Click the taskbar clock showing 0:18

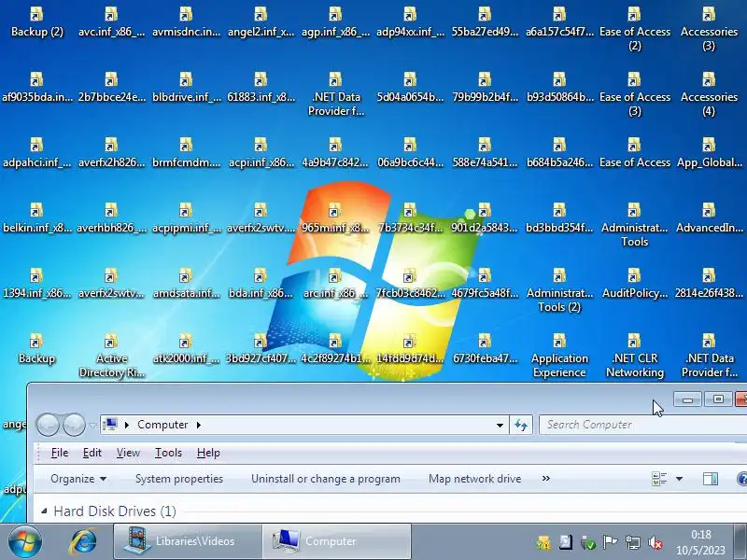pos(700,542)
